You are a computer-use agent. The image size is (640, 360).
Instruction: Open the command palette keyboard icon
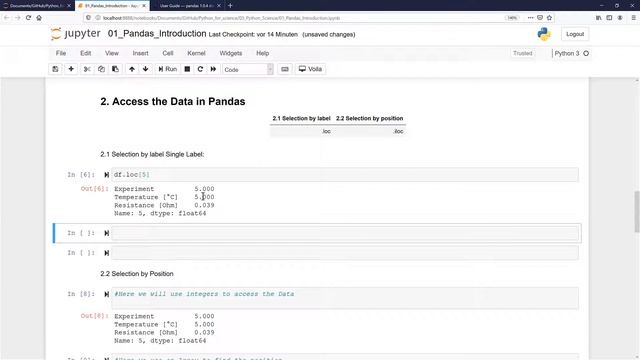[285, 69]
